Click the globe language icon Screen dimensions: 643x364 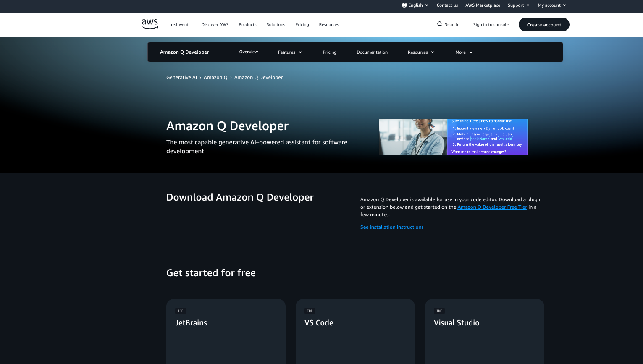point(404,5)
